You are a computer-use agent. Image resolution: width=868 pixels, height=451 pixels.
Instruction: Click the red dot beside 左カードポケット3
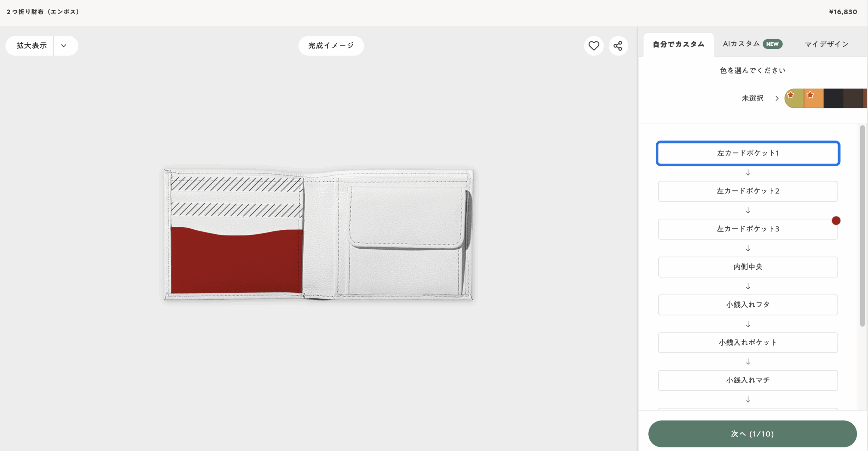point(836,221)
